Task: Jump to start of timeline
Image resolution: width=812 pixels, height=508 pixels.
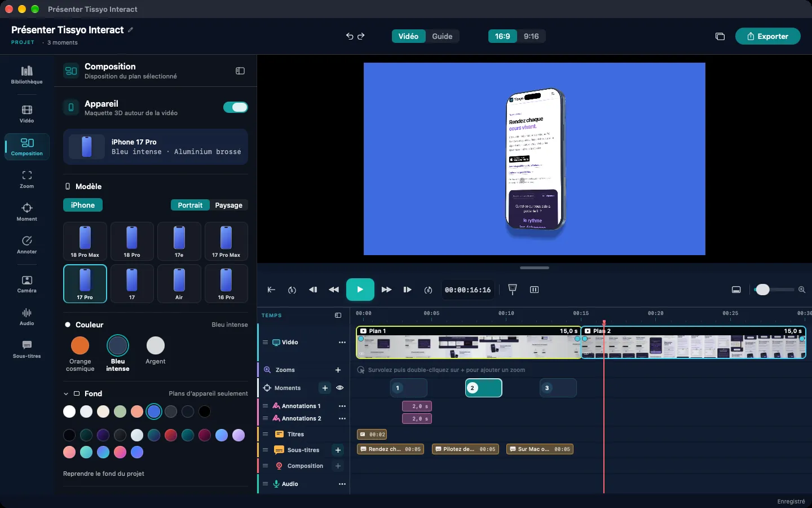Action: 271,290
